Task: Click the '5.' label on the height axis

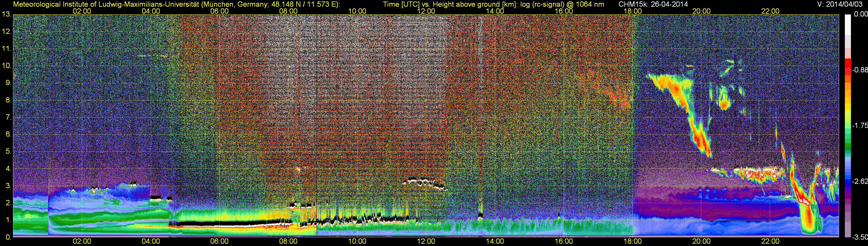Action: (8, 151)
